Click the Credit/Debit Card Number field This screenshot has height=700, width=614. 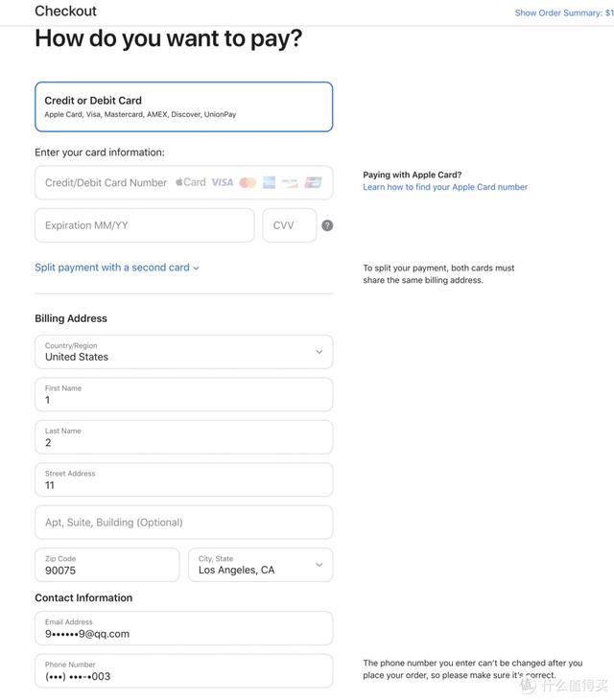click(106, 182)
